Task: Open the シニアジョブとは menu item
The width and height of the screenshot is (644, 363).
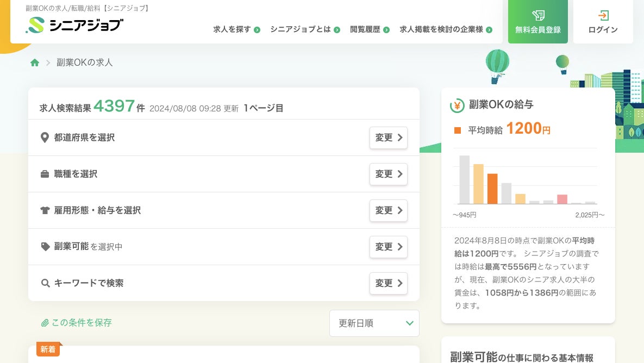Action: (x=305, y=30)
